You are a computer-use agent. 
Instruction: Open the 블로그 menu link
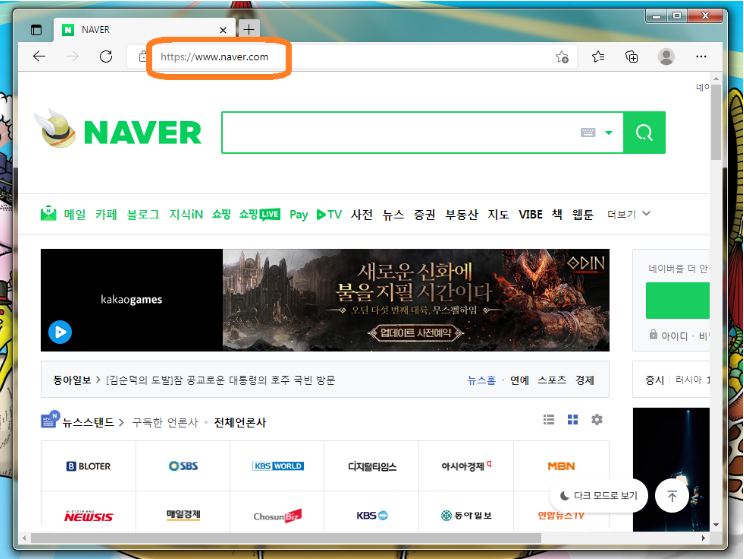click(x=143, y=214)
